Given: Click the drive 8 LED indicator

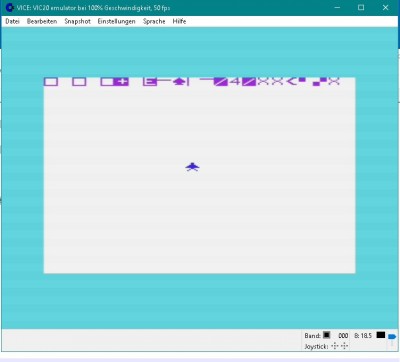Looking at the screenshot, I should point(381,335).
